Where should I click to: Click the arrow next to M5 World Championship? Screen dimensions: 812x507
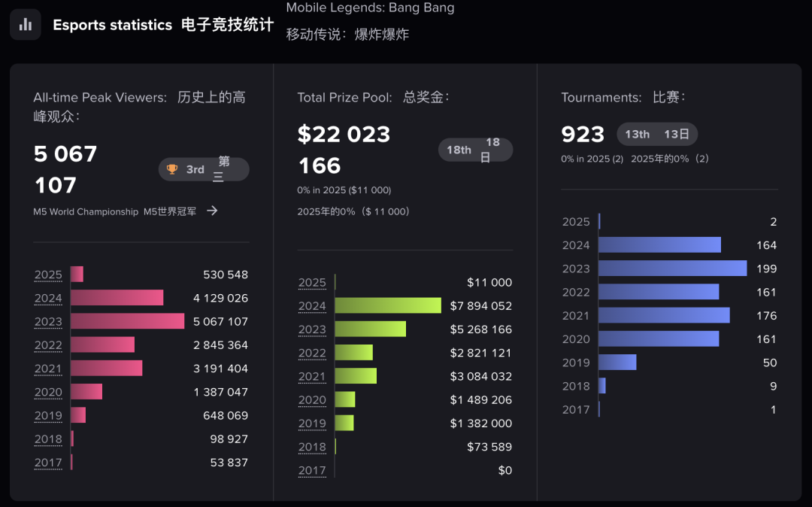point(212,211)
